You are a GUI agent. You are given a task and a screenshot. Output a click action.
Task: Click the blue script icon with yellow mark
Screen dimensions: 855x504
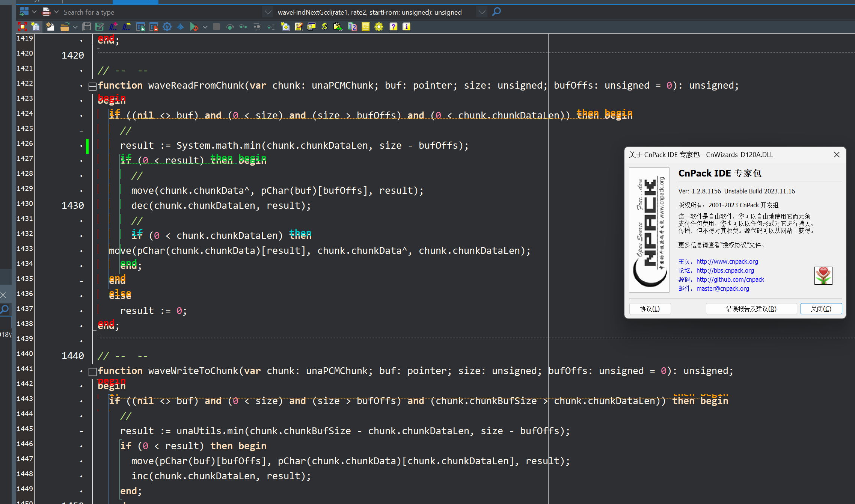pyautogui.click(x=127, y=27)
